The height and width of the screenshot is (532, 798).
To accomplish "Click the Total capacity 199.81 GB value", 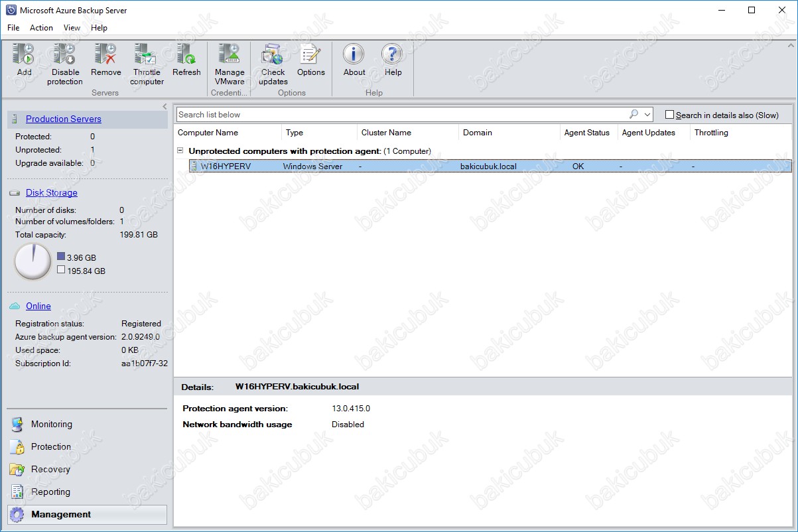I will tap(139, 235).
